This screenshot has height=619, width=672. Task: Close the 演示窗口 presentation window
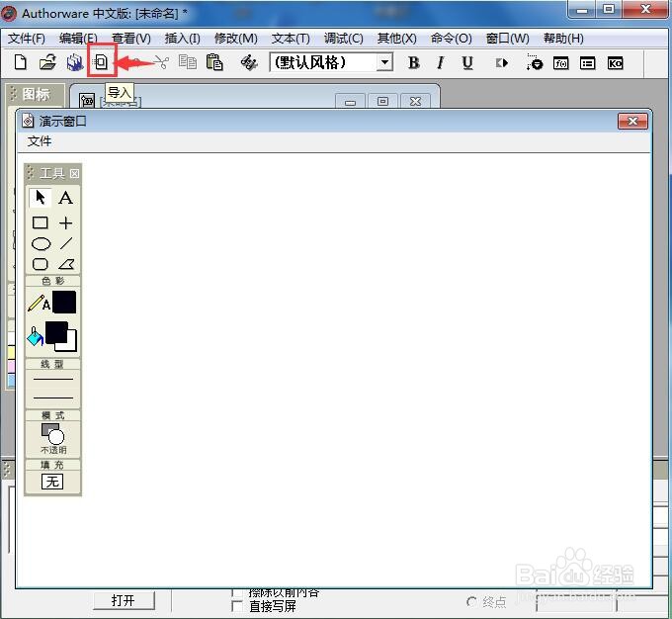coord(632,122)
